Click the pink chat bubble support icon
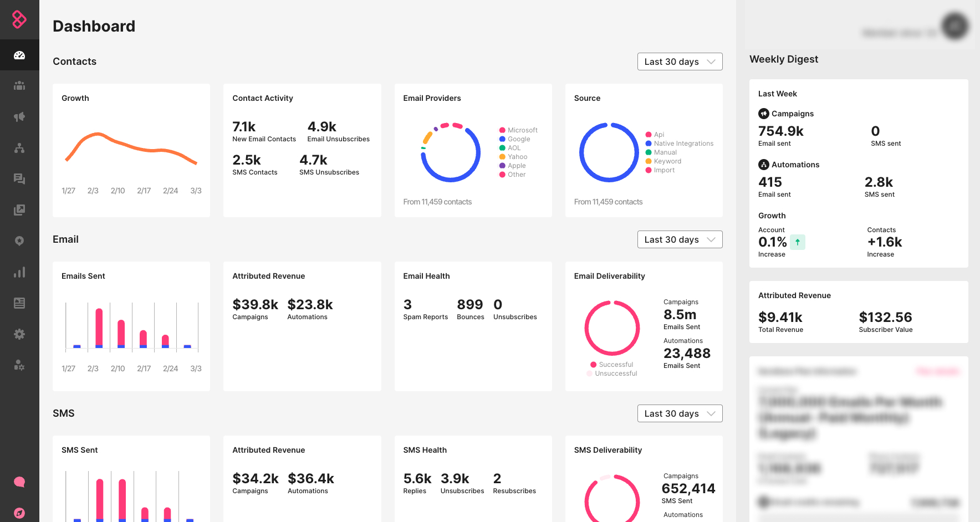Viewport: 980px width, 522px height. pyautogui.click(x=19, y=482)
